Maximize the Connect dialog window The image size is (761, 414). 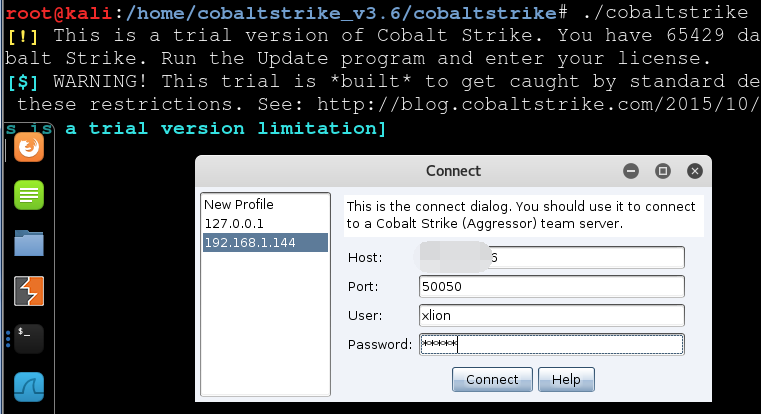663,171
